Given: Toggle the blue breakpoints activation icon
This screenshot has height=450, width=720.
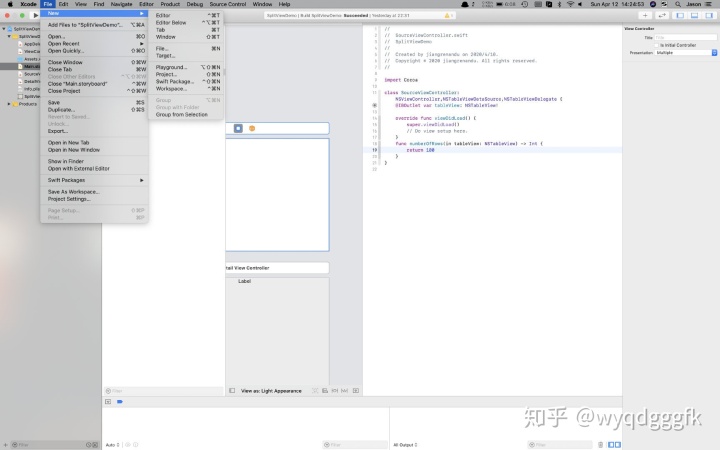Looking at the screenshot, I should (120, 401).
